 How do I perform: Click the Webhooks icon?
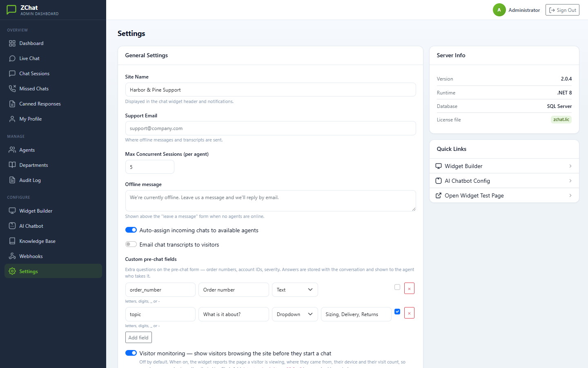(x=12, y=256)
